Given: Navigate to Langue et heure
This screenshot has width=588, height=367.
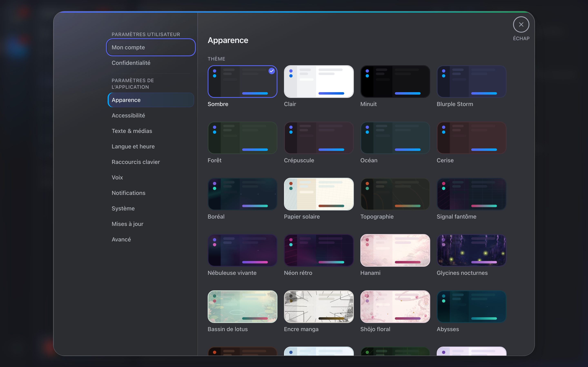Looking at the screenshot, I should pyautogui.click(x=151, y=147).
